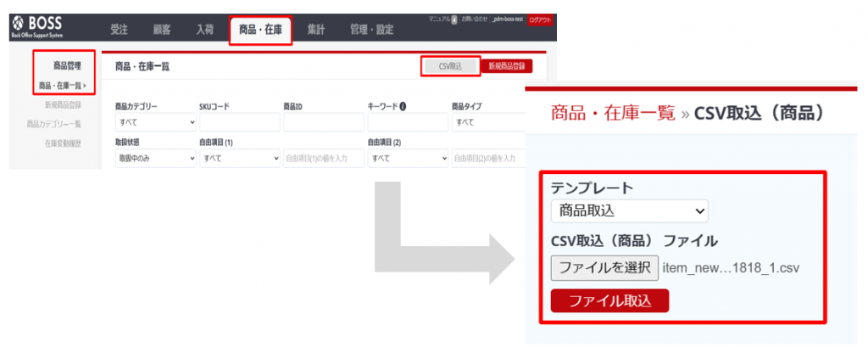Viewport: 868px width, 348px height.
Task: Focus the 自由項目(1)の値を入力 field
Action: [x=324, y=159]
